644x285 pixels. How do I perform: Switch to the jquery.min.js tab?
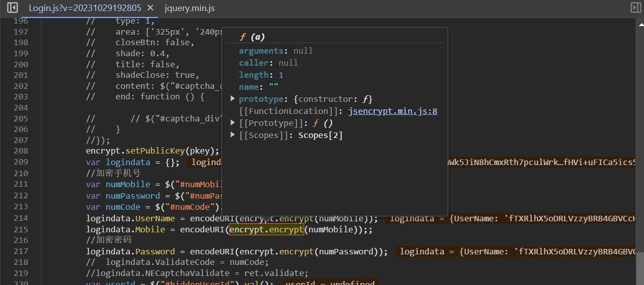[x=189, y=8]
